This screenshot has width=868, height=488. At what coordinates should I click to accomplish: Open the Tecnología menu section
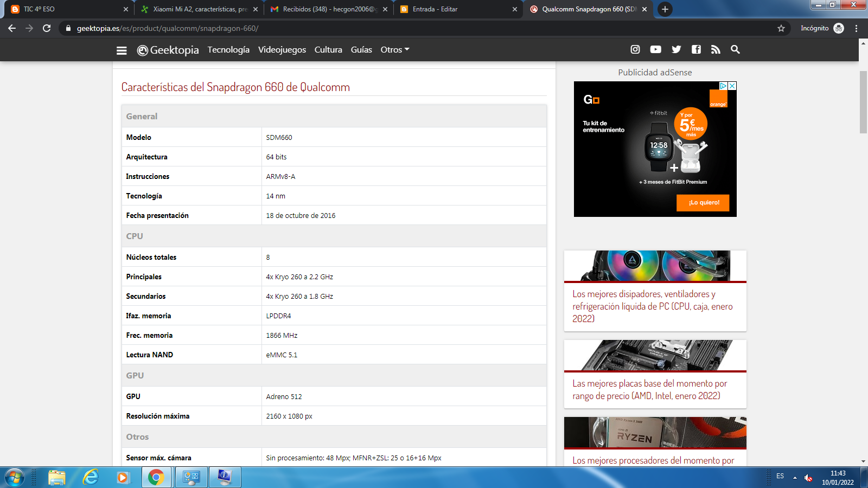228,49
